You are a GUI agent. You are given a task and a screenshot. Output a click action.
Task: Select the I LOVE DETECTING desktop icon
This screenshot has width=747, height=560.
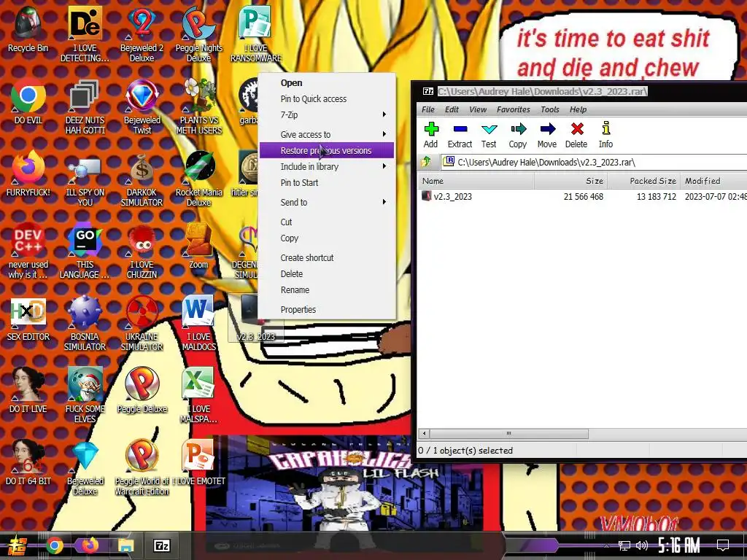[85, 34]
